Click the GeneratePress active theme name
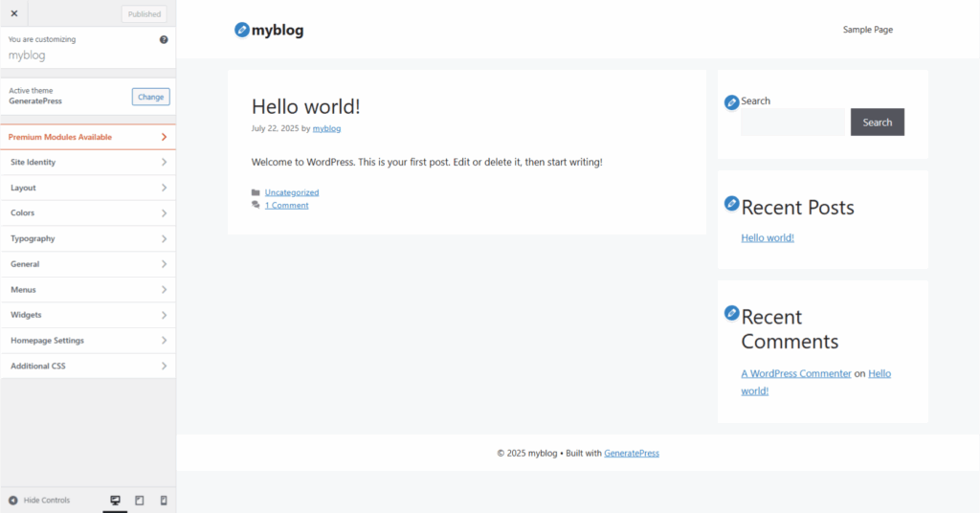 pos(35,100)
